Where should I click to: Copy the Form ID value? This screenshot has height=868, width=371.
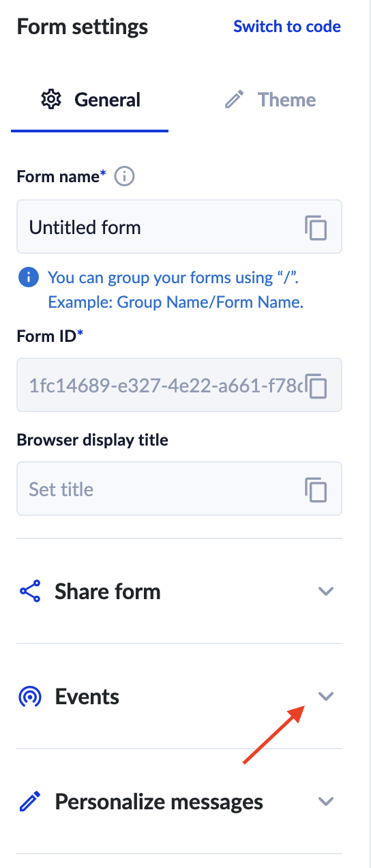coord(316,386)
